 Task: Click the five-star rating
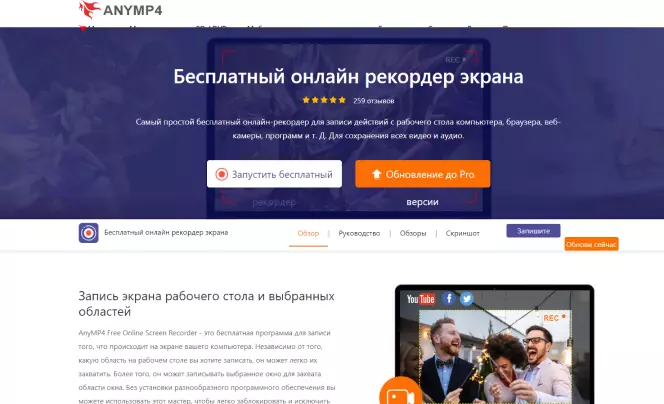(x=324, y=100)
